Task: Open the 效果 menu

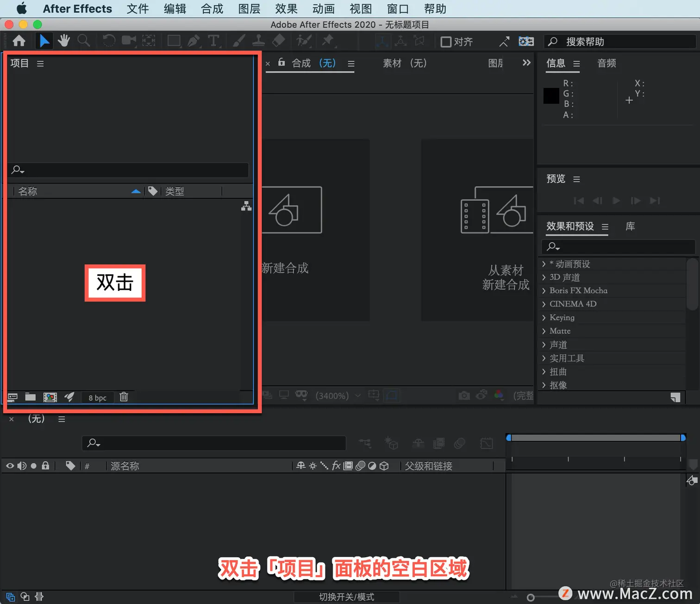Action: (x=286, y=9)
